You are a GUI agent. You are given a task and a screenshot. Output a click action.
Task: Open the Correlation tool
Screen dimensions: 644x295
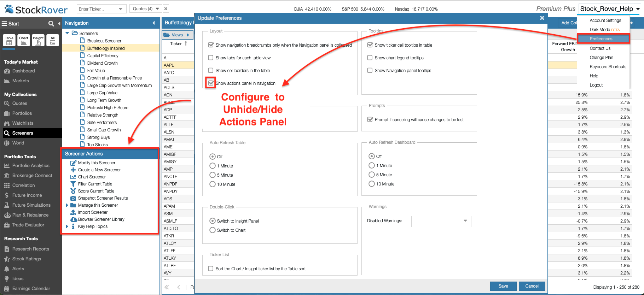point(23,185)
